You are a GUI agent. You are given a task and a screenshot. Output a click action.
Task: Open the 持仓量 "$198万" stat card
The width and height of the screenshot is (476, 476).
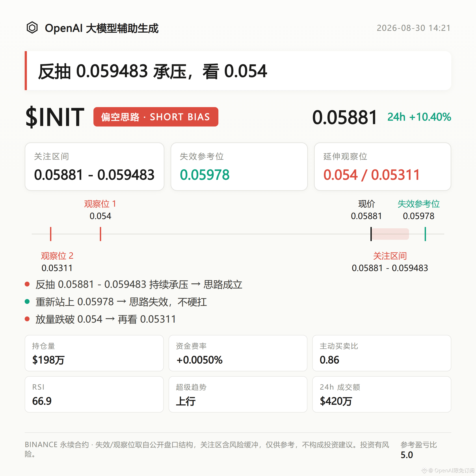[94, 353]
